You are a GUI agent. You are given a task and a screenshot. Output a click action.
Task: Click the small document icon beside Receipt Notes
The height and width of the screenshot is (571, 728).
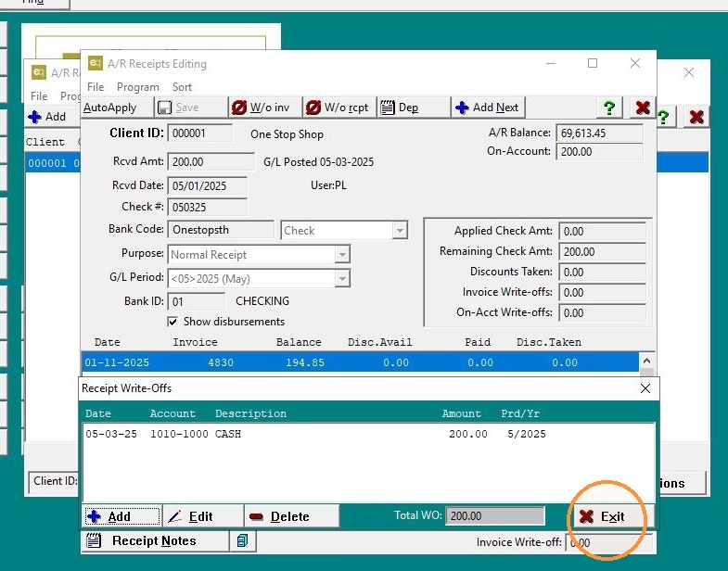242,540
